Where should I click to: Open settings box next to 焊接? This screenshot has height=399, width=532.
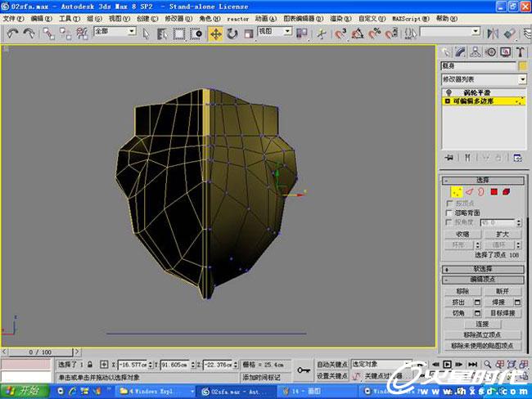click(517, 302)
